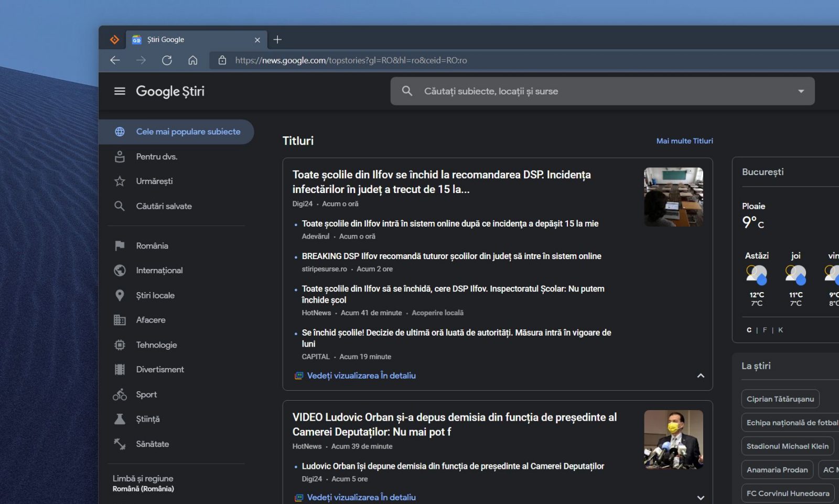The image size is (839, 504).
Task: Expand the Ludovic Orban story card
Action: pyautogui.click(x=701, y=497)
